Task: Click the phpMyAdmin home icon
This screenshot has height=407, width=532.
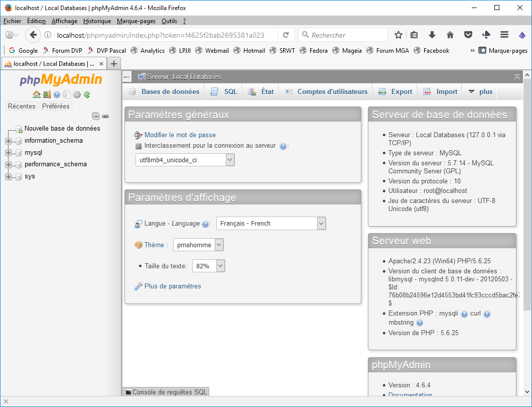Action: [x=36, y=94]
